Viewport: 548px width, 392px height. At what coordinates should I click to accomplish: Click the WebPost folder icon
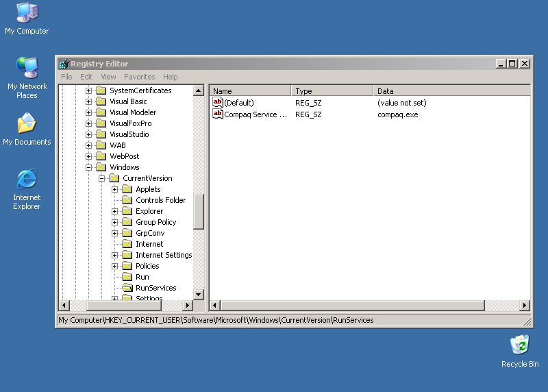pyautogui.click(x=101, y=156)
